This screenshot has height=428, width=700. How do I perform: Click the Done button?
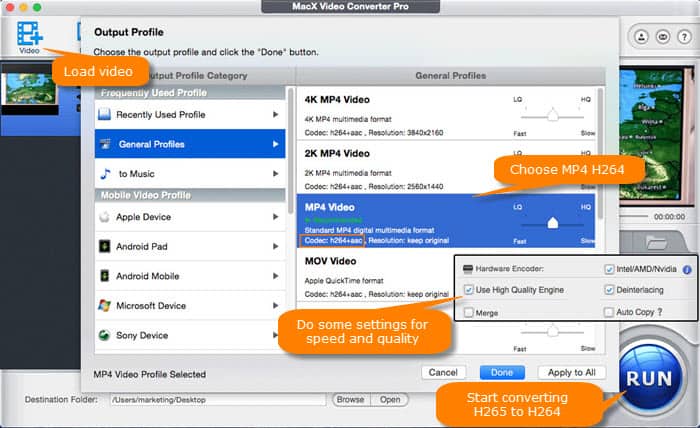pos(502,372)
